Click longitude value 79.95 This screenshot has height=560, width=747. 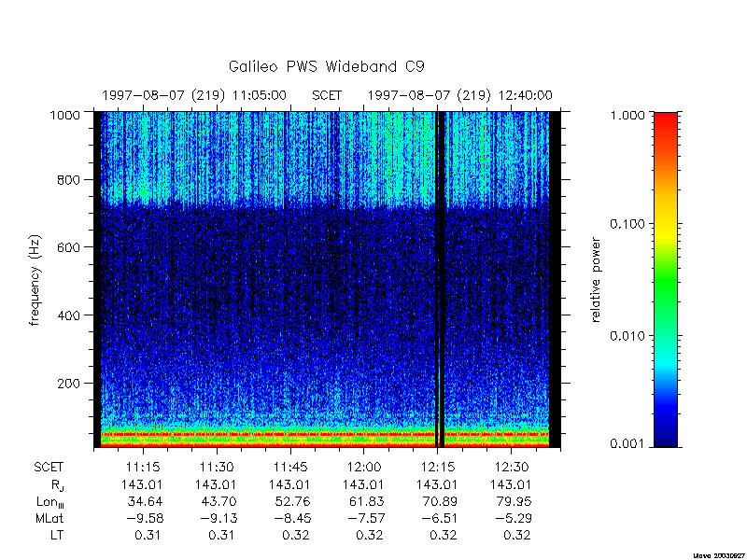pos(514,501)
